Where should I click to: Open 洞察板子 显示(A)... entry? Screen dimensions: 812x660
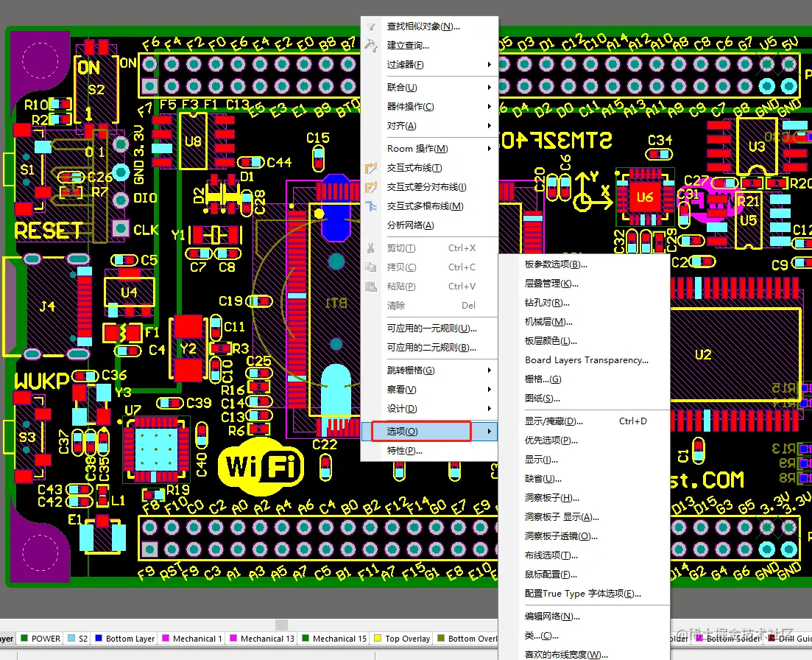pyautogui.click(x=584, y=517)
